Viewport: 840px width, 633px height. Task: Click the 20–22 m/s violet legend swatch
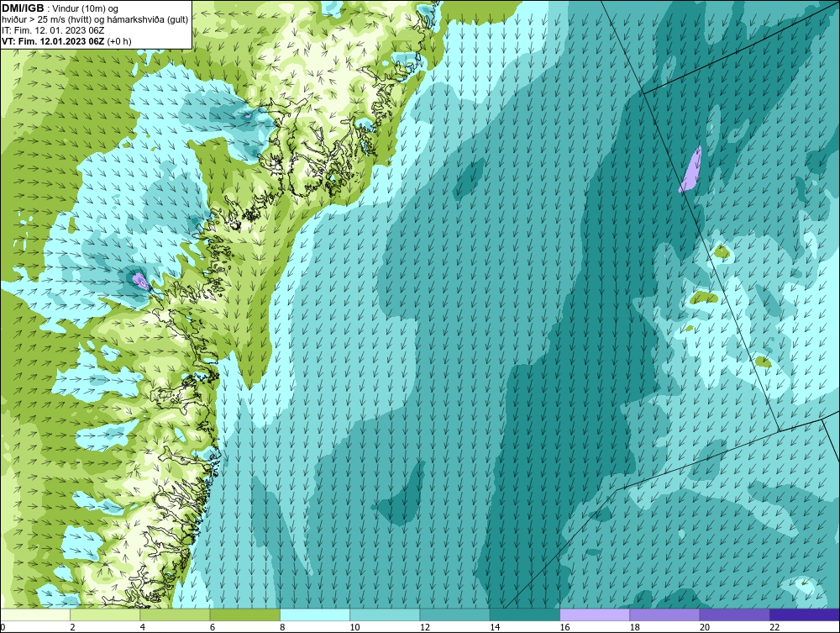[x=734, y=615]
